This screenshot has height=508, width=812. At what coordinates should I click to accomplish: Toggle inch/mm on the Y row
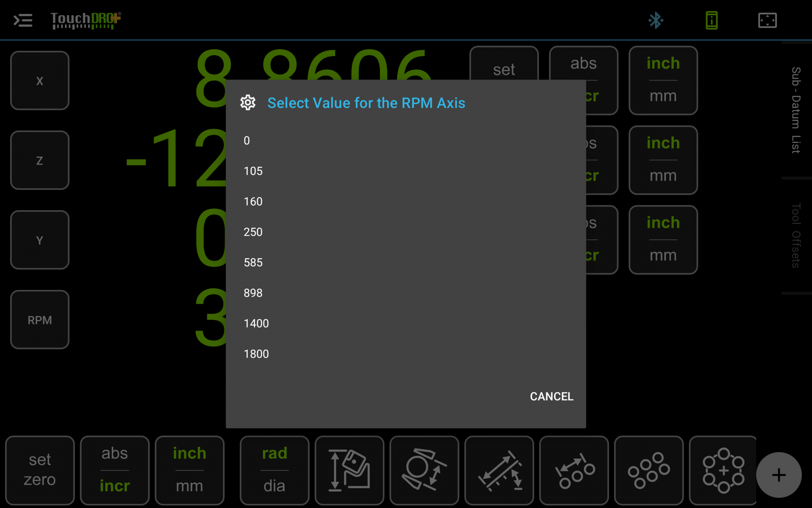(663, 240)
